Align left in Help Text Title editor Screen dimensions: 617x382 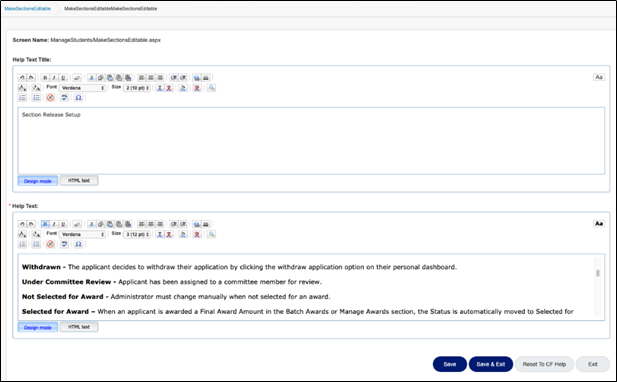pos(142,78)
